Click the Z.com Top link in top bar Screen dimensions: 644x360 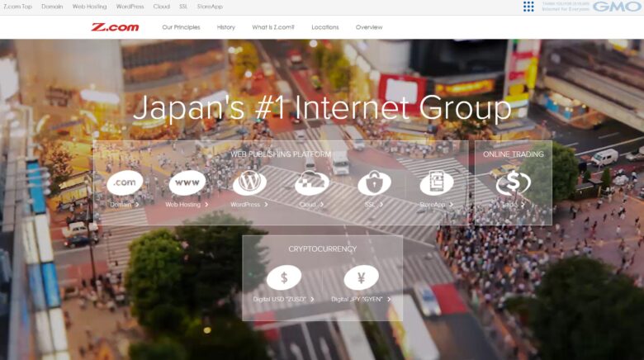17,7
